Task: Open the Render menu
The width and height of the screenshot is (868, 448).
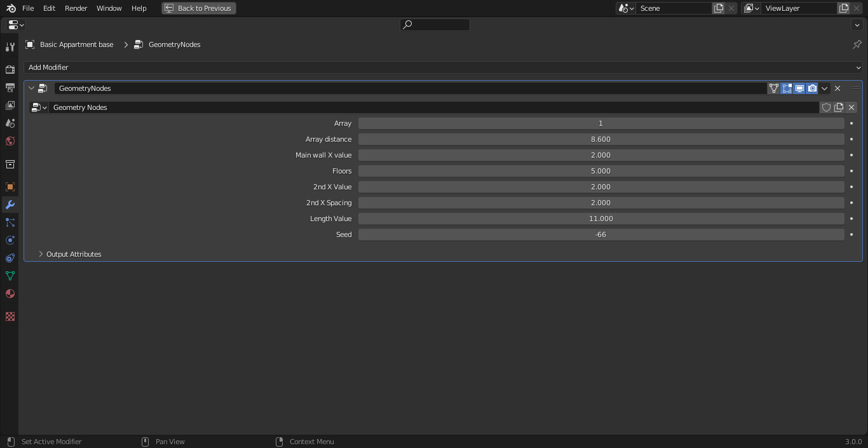Action: (76, 8)
